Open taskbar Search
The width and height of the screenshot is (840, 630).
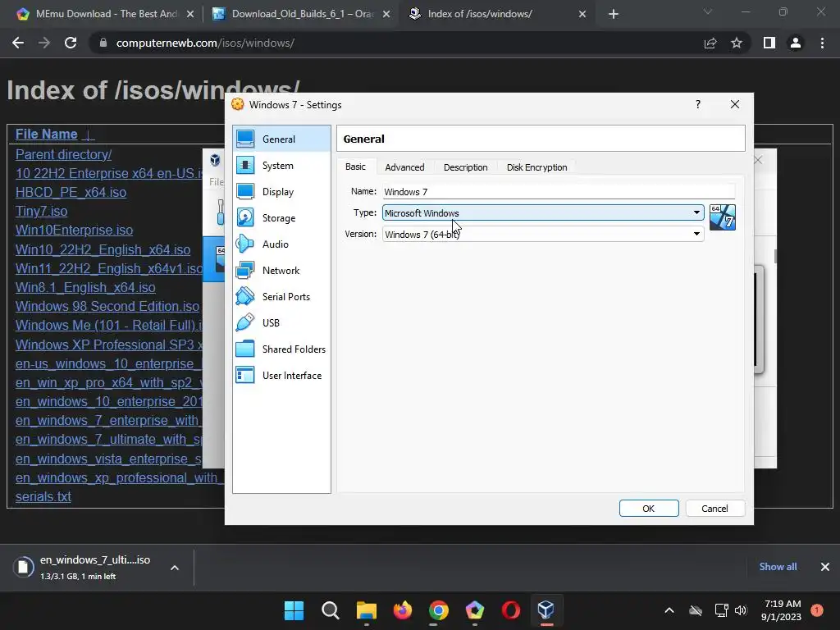click(331, 610)
